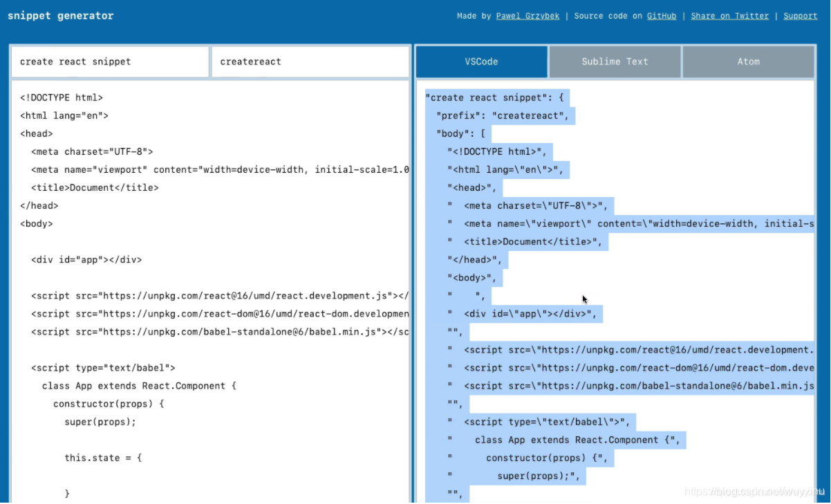
Task: Click '<div id="app"></div>' line in left editor
Action: click(x=86, y=260)
